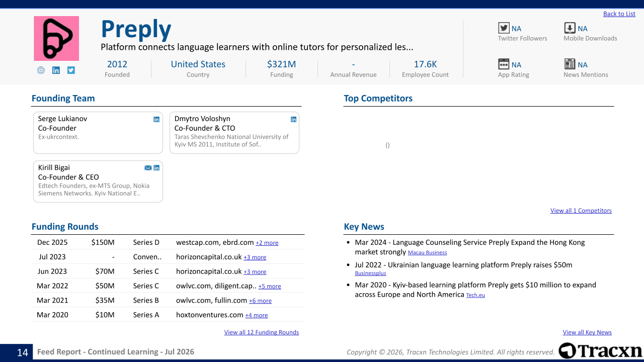This screenshot has height=362, width=644.
Task: Click the $321M Funding value
Action: pos(281,64)
